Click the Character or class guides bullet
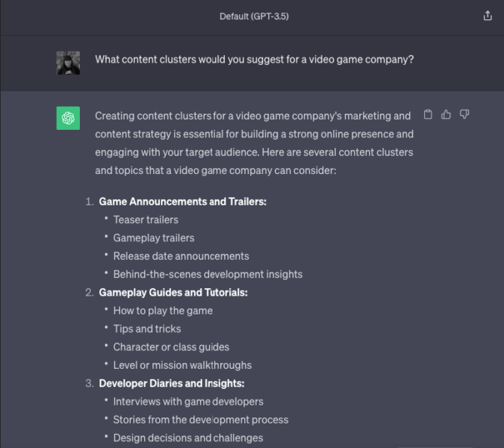The width and height of the screenshot is (504, 448). [x=171, y=347]
